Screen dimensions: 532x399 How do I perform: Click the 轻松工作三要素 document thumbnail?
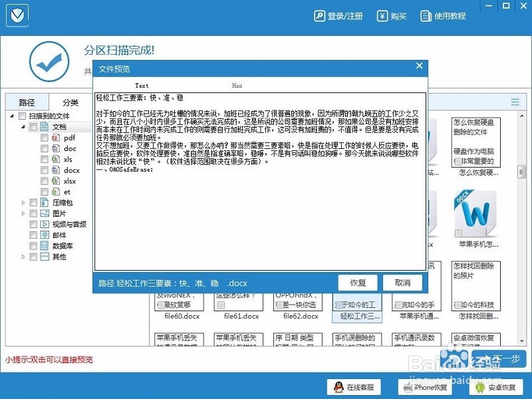pyautogui.click(x=356, y=307)
